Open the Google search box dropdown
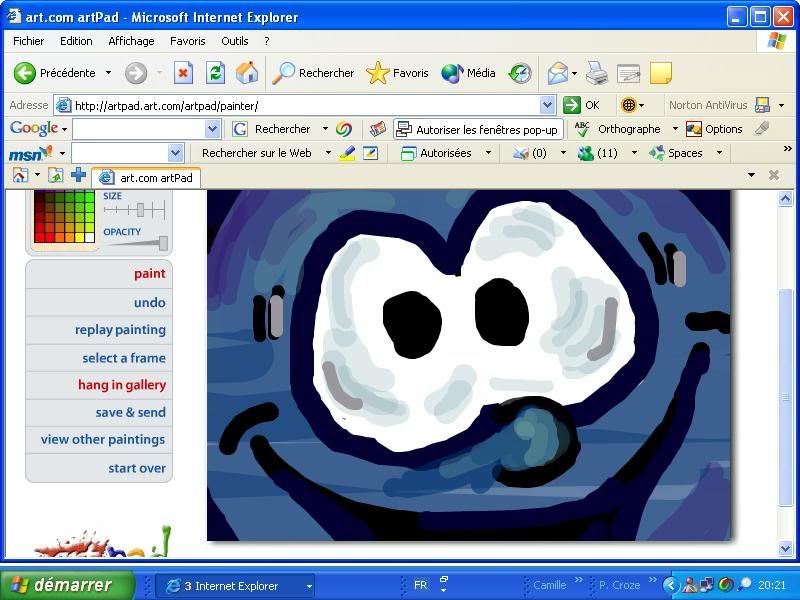This screenshot has height=600, width=800. (212, 129)
